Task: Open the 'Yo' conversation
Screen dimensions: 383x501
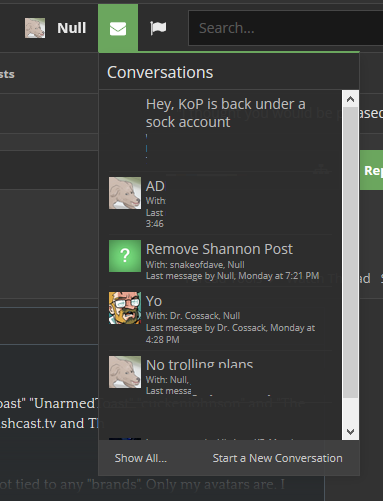Action: click(154, 301)
